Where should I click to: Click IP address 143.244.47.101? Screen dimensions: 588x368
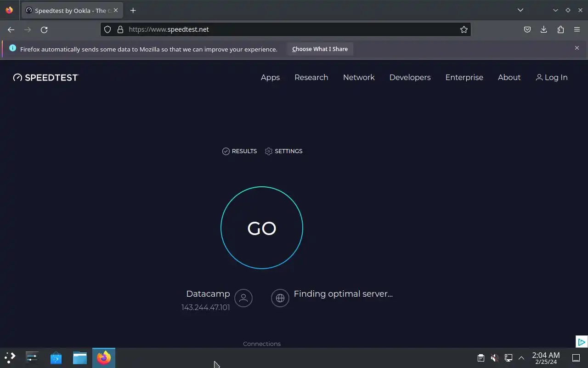pos(205,307)
